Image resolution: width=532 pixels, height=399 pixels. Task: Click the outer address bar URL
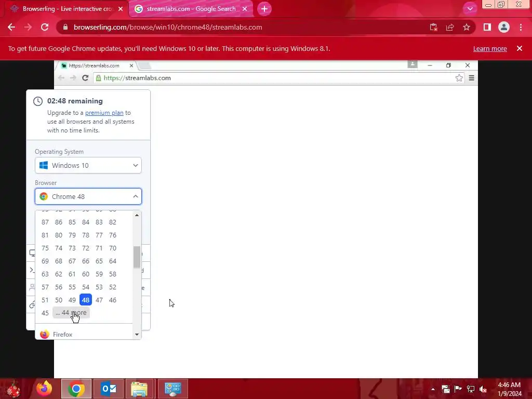[x=168, y=27]
